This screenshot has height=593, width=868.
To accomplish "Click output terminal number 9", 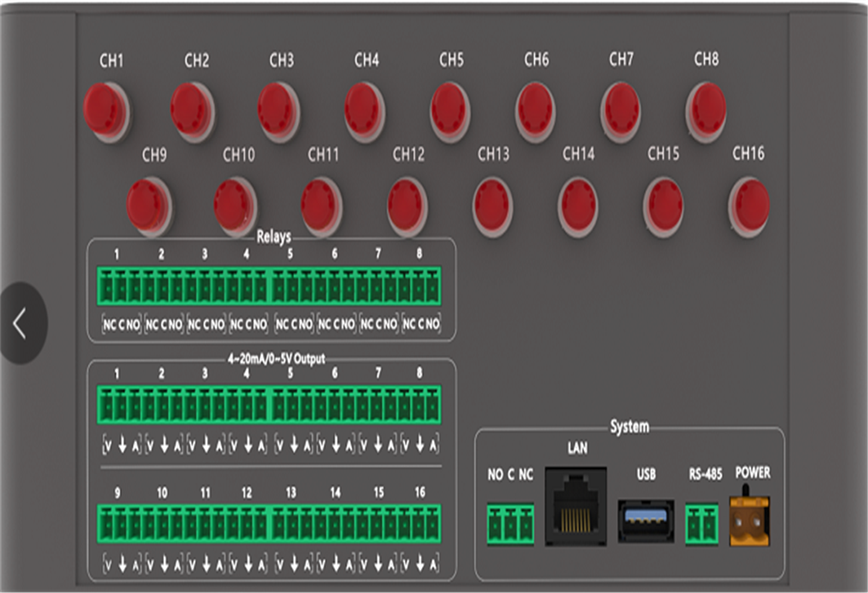I will pos(120,524).
